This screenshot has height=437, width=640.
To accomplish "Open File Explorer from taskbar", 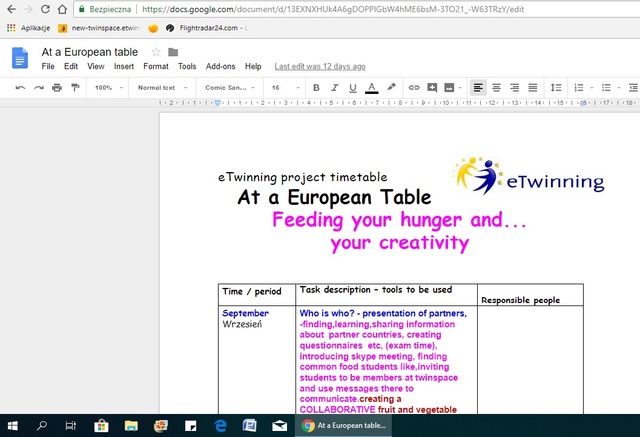I will (x=131, y=426).
